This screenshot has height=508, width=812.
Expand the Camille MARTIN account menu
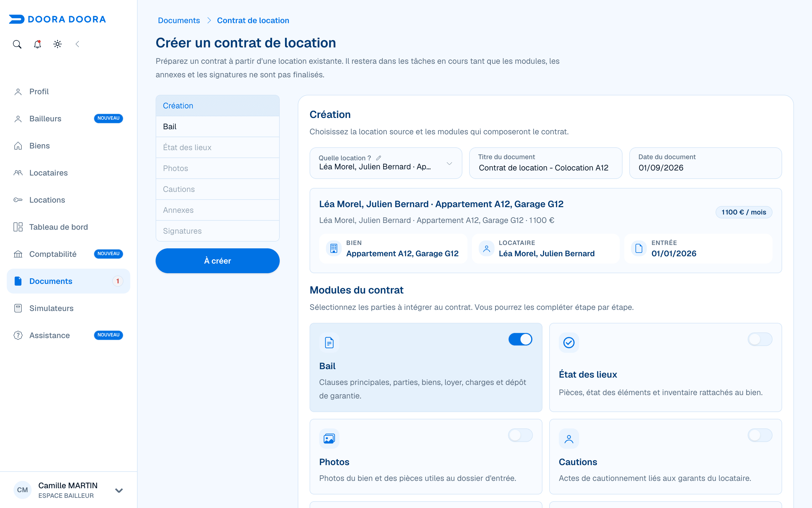(x=119, y=490)
